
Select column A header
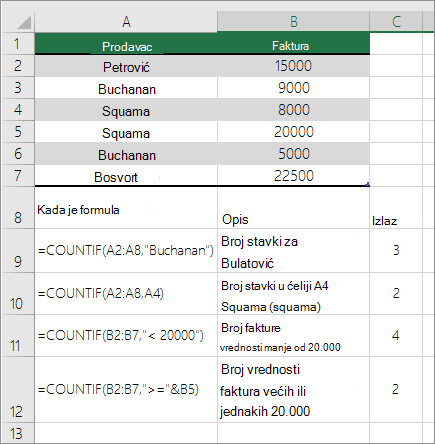click(126, 22)
